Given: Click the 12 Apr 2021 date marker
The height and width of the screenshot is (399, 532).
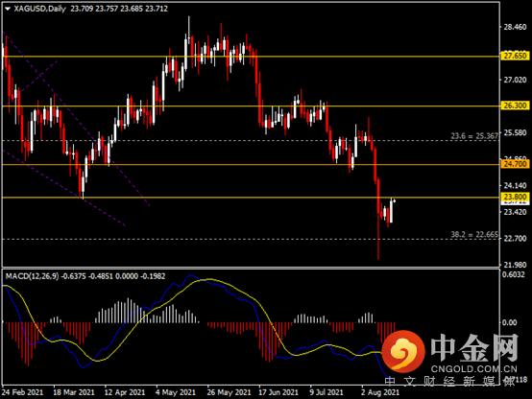Looking at the screenshot, I should [125, 392].
